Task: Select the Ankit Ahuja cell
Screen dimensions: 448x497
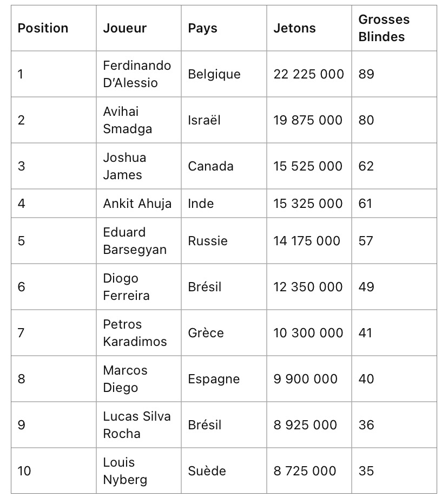Action: [137, 204]
